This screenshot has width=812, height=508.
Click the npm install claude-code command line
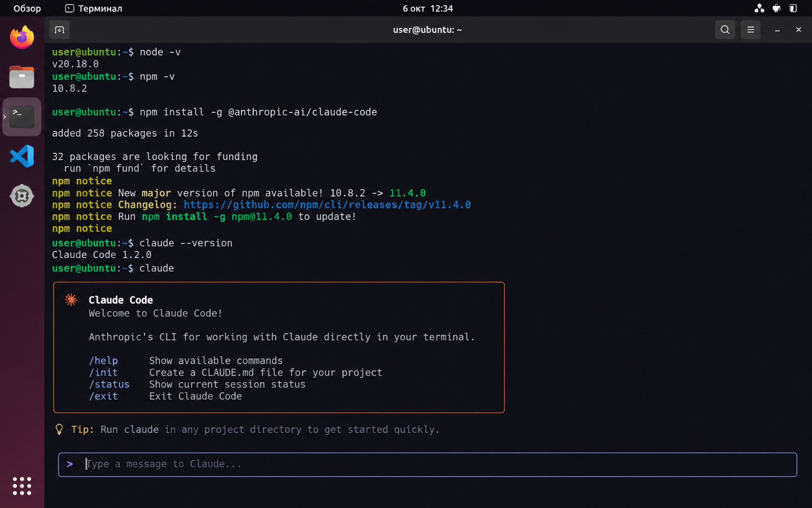[214, 112]
